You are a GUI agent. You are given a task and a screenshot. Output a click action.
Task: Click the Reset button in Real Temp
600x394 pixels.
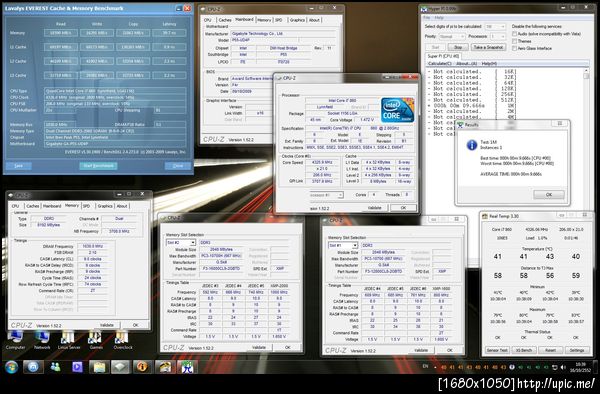pyautogui.click(x=550, y=350)
